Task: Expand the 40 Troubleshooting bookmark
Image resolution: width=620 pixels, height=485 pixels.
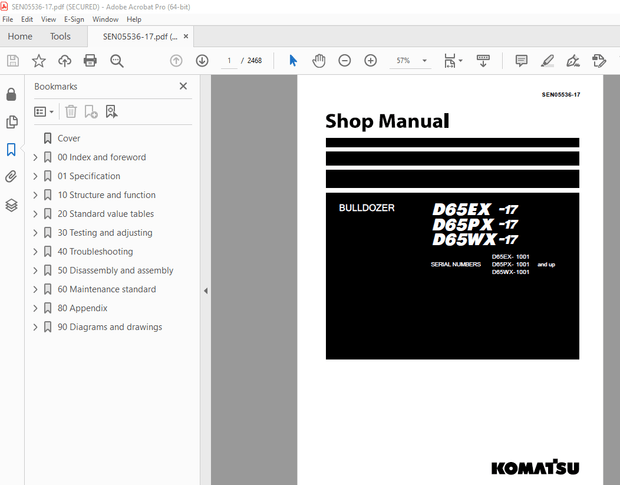Action: pyautogui.click(x=35, y=252)
